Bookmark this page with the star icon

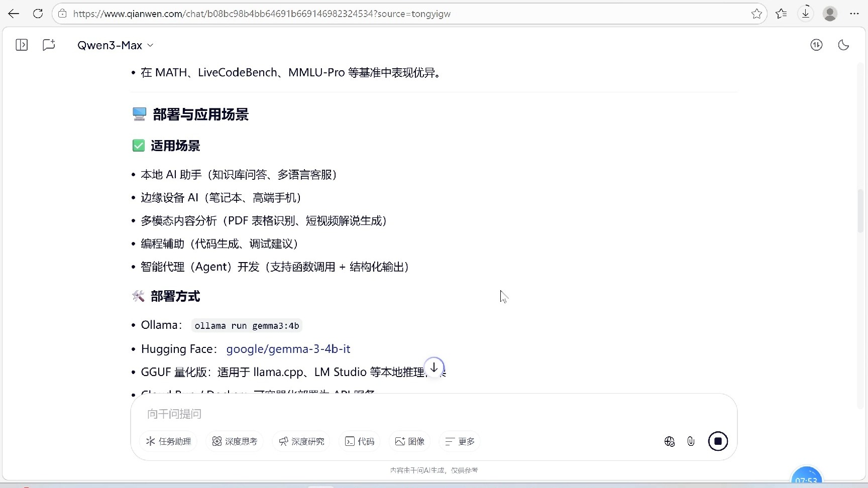pyautogui.click(x=756, y=14)
